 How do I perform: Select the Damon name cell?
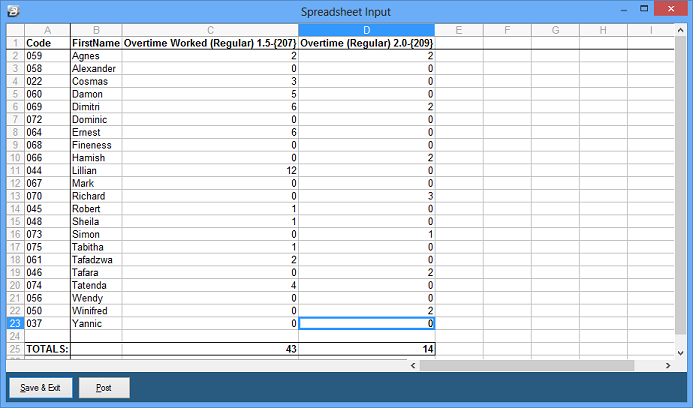click(x=96, y=94)
